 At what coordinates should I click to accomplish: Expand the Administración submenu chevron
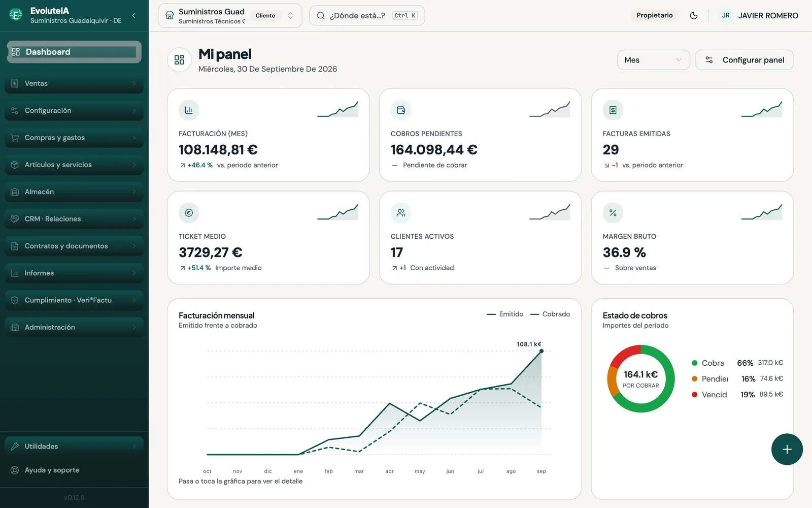point(134,327)
